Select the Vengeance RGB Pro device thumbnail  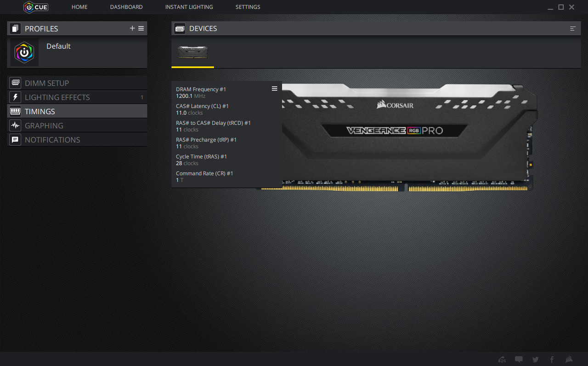tap(193, 52)
